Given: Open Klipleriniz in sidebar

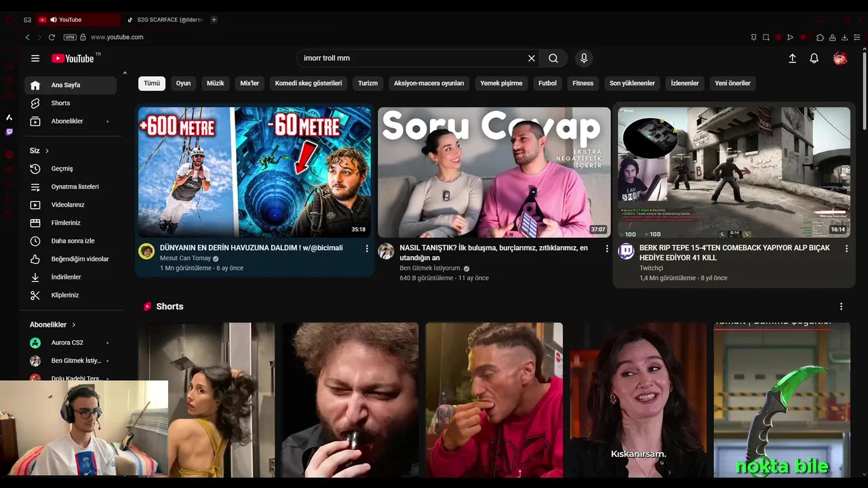Looking at the screenshot, I should point(71,295).
